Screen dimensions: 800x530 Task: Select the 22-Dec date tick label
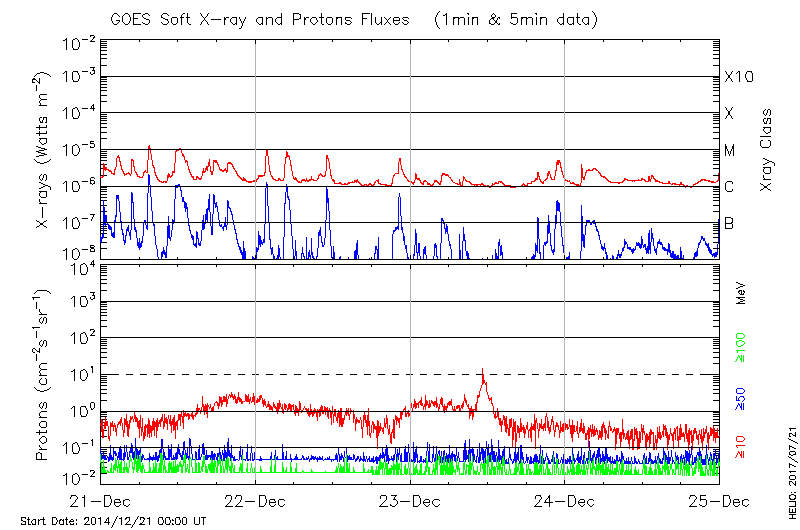click(255, 501)
